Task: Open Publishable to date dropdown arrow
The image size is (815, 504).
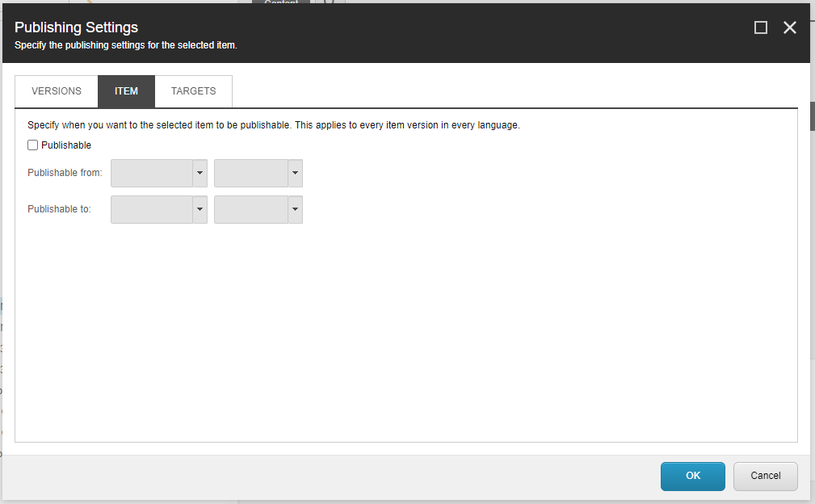Action: click(200, 209)
